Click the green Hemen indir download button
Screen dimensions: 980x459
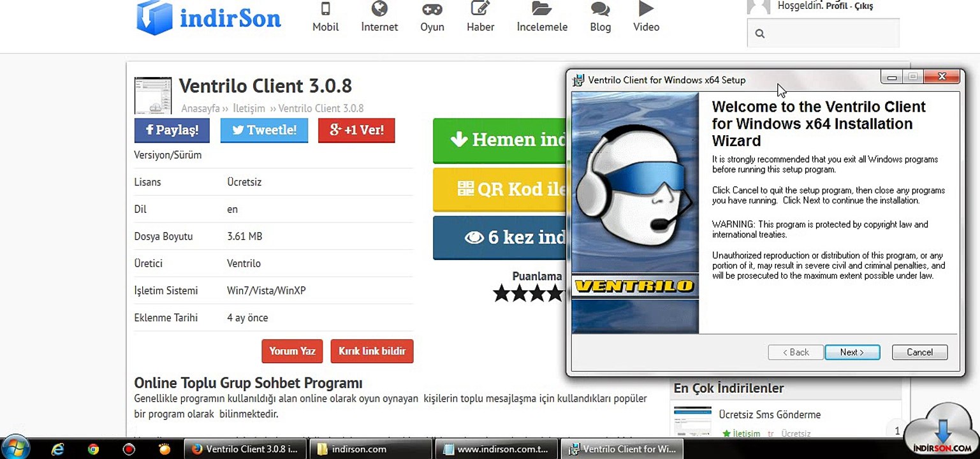tap(500, 140)
